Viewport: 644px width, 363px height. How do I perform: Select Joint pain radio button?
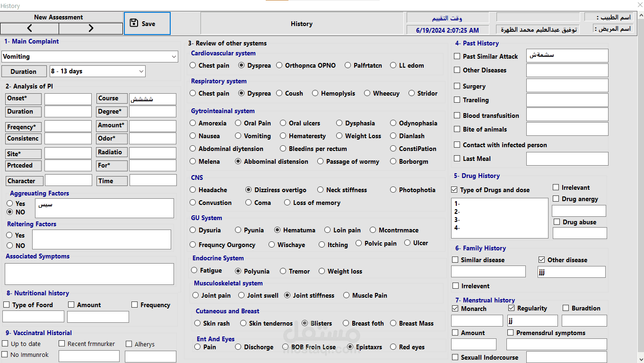[x=196, y=295]
